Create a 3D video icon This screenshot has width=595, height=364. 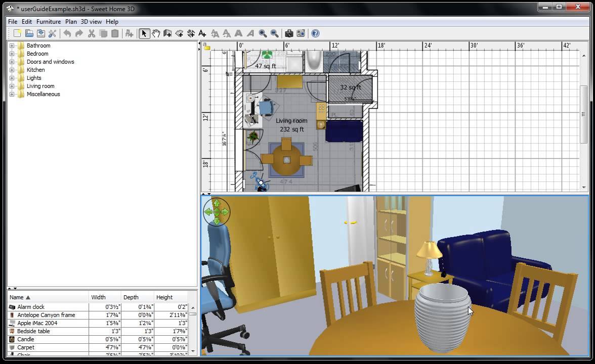pos(301,33)
